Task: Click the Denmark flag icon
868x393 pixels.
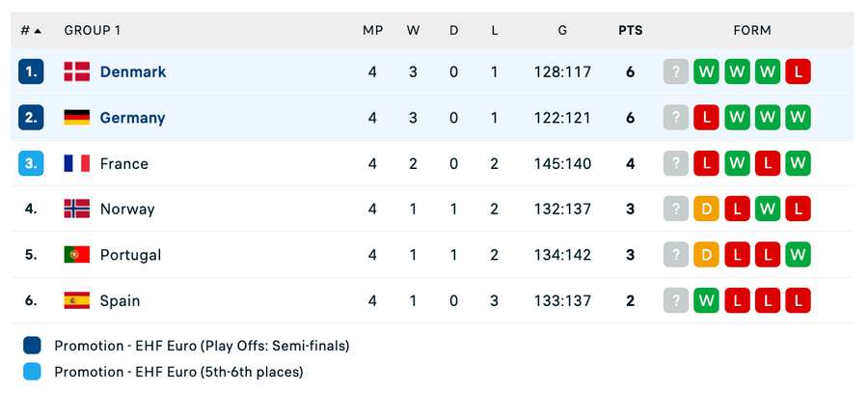Action: click(77, 71)
